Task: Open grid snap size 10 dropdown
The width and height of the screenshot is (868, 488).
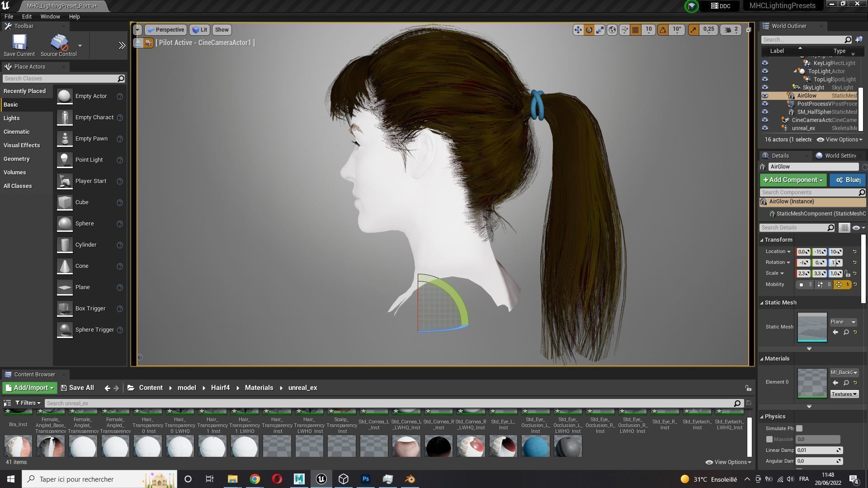Action: [649, 30]
